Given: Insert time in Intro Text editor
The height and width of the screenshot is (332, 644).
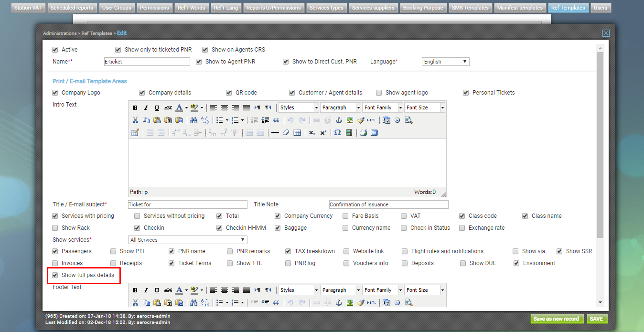Looking at the screenshot, I should pos(397,120).
